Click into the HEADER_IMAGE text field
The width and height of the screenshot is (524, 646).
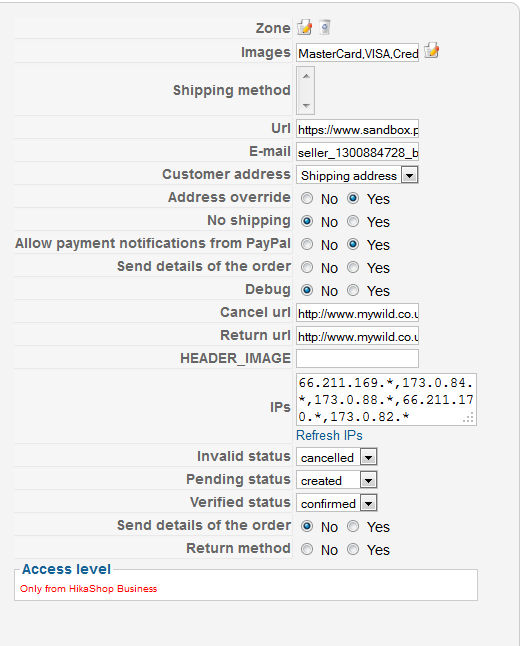(x=357, y=358)
